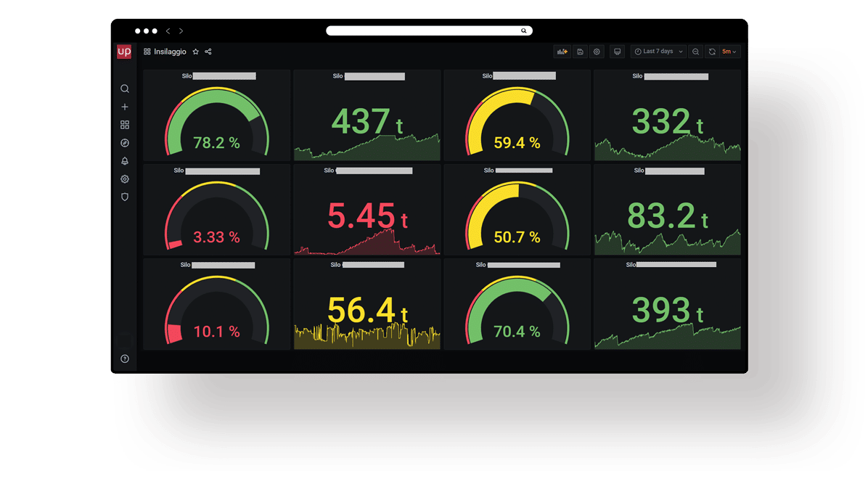Open Search in the left sidebar
868x479 pixels.
coord(125,89)
